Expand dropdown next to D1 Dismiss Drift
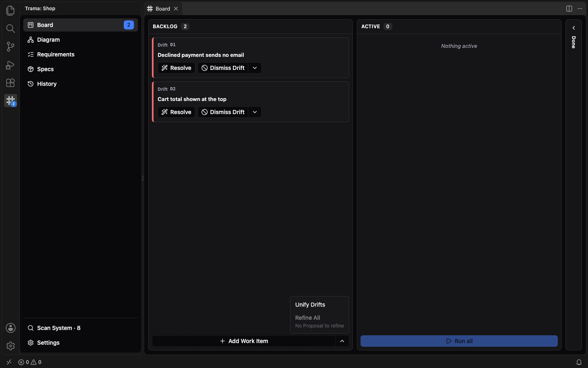Screen dimensions: 588x368 coord(255,68)
